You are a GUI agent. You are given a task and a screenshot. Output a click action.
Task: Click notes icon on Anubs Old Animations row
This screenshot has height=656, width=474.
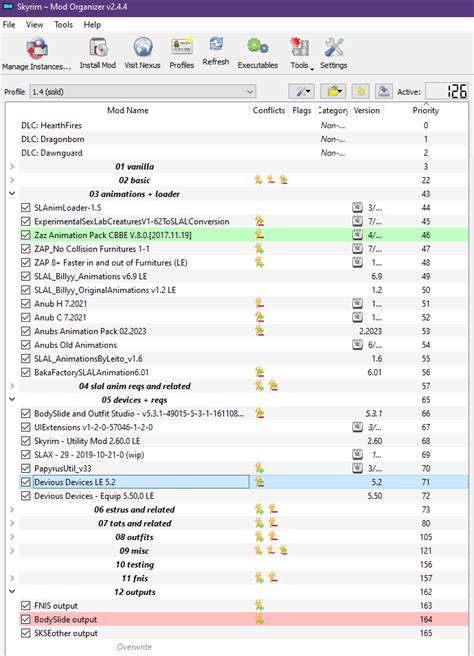(357, 345)
